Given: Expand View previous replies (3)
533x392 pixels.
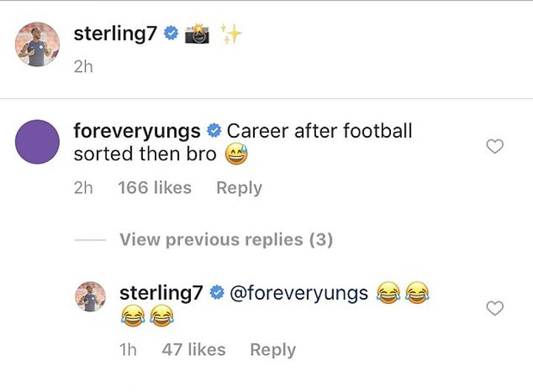Looking at the screenshot, I should point(226,240).
